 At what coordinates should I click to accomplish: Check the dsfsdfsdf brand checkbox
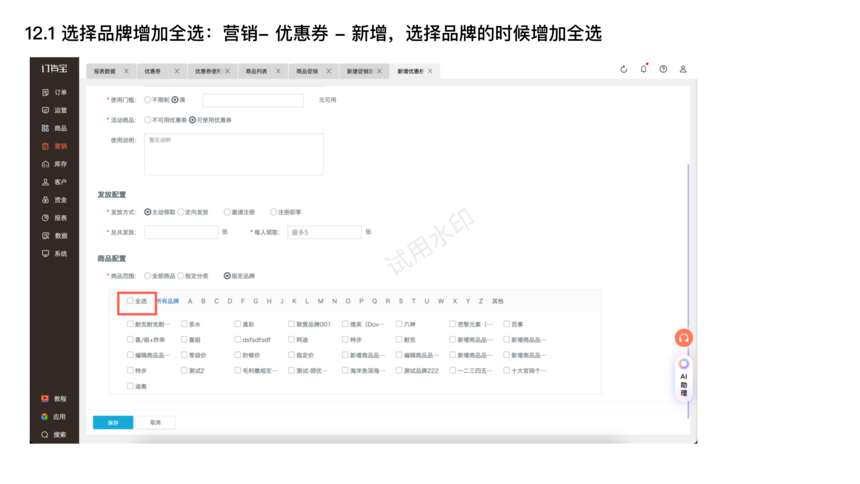[x=237, y=340]
